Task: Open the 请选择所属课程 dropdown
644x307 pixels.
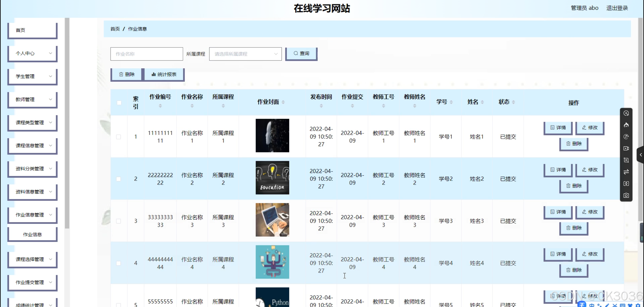Action: [245, 54]
